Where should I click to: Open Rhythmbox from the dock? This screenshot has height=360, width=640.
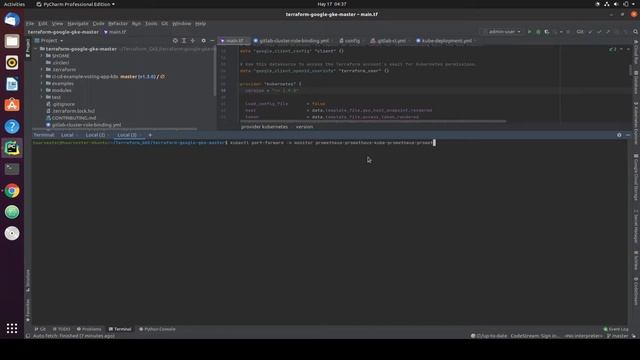(12, 62)
